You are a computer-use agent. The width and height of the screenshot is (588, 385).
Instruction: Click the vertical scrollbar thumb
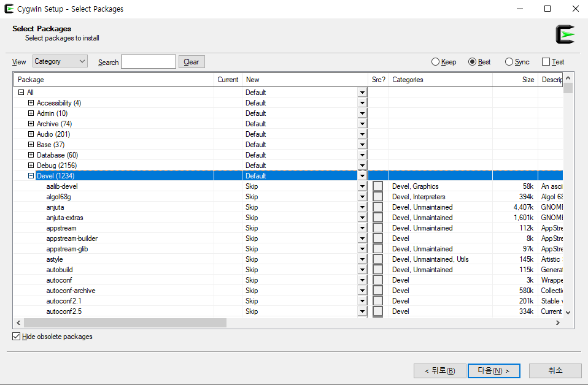(x=568, y=88)
